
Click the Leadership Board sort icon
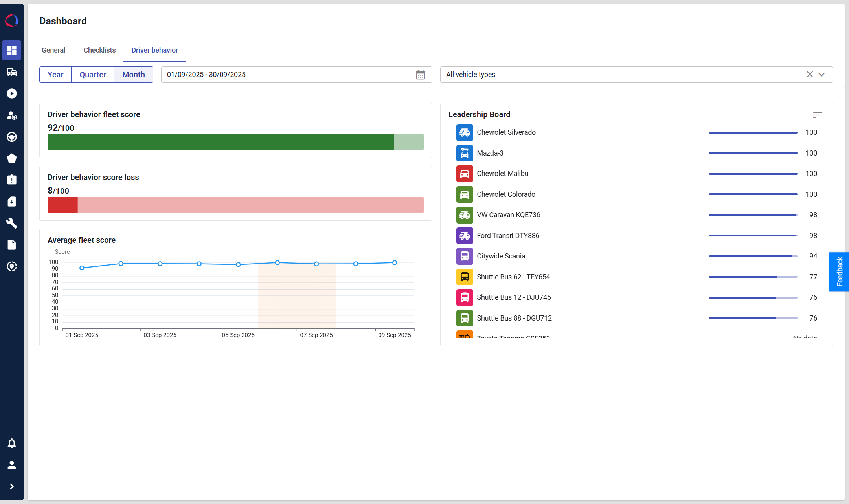tap(817, 115)
